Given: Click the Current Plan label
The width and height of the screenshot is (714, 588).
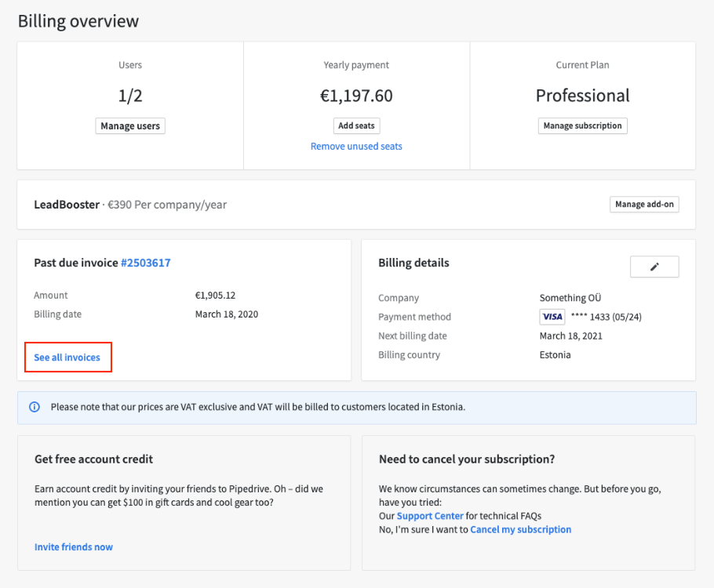Looking at the screenshot, I should coord(582,65).
